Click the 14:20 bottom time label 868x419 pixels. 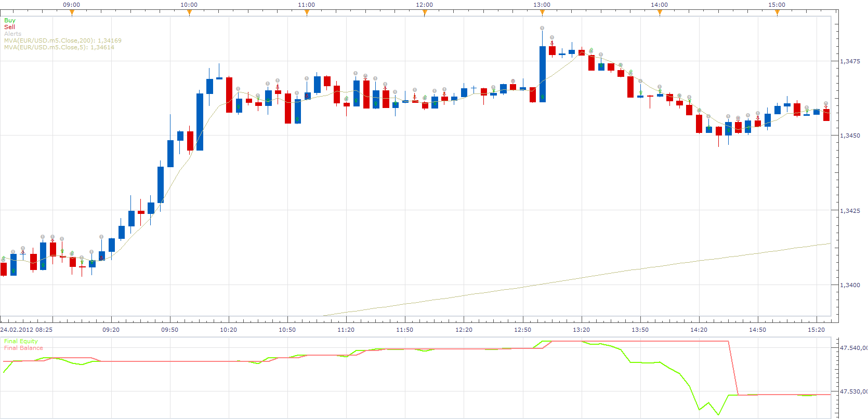[x=699, y=330]
